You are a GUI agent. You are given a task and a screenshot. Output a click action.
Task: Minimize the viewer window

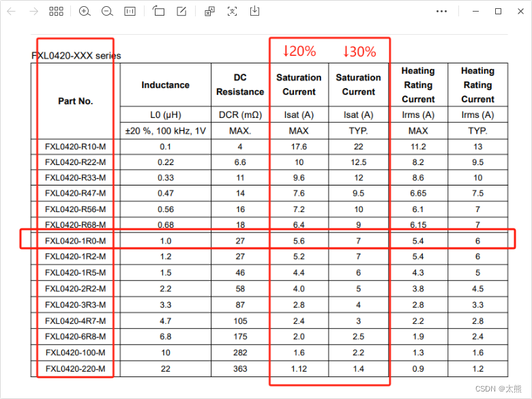[x=475, y=12]
